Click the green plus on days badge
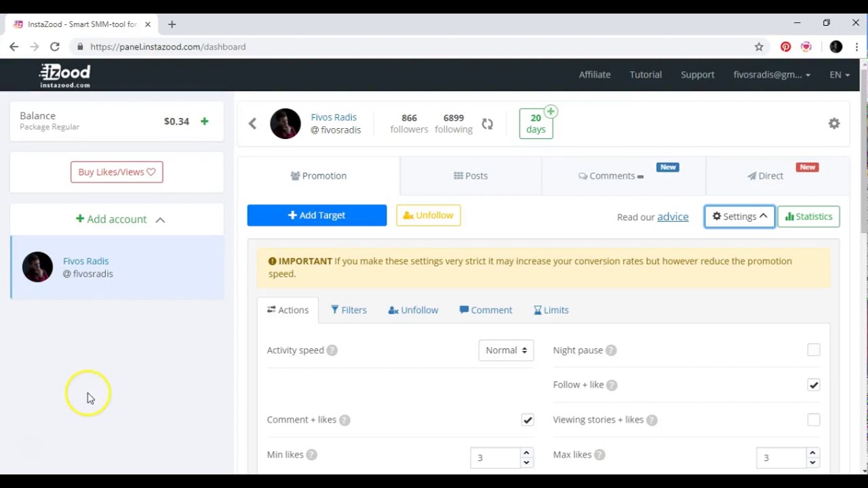 click(551, 111)
